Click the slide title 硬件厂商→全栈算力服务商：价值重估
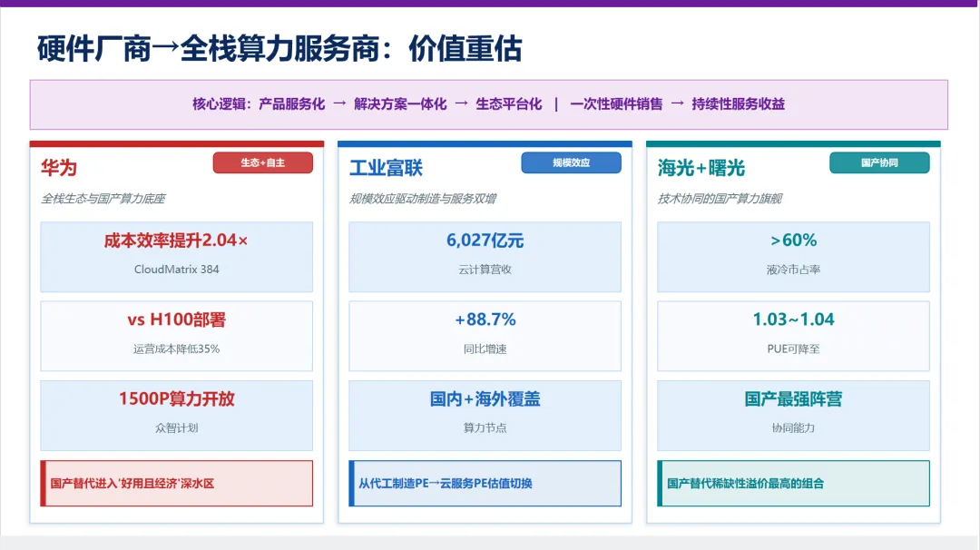Viewport: 980px width, 550px height. 279,49
